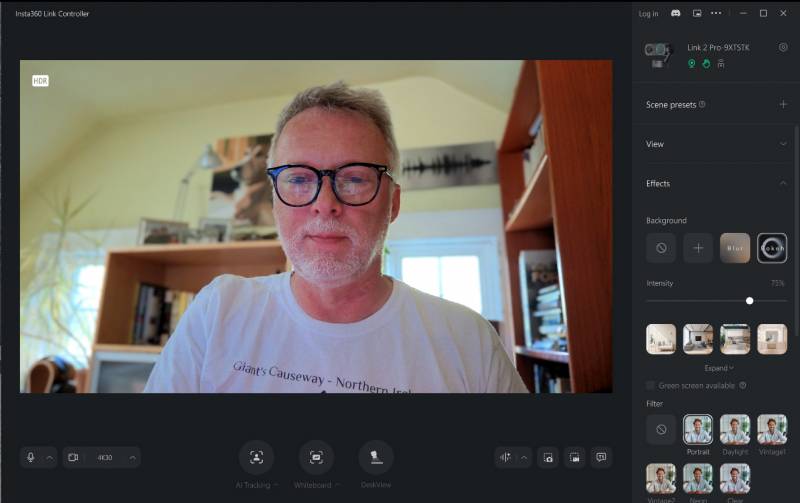Image resolution: width=800 pixels, height=503 pixels.
Task: Disable background effect (none icon)
Action: click(x=661, y=248)
